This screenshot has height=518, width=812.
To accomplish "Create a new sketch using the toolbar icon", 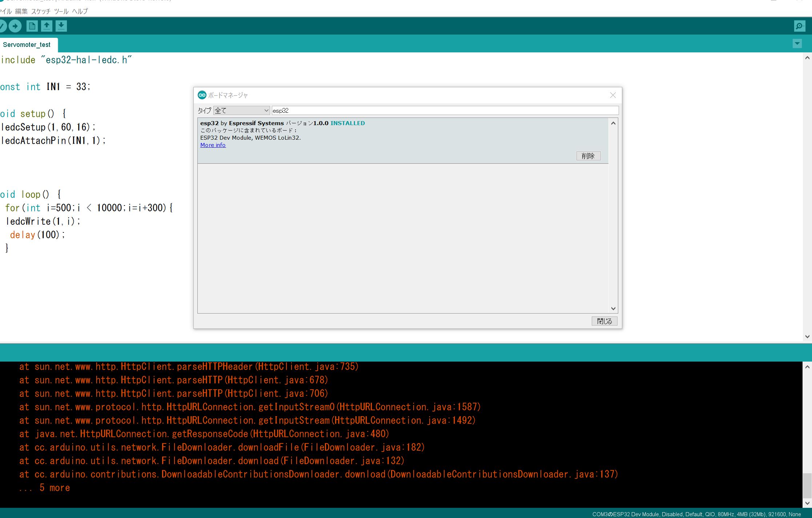I will click(x=32, y=26).
